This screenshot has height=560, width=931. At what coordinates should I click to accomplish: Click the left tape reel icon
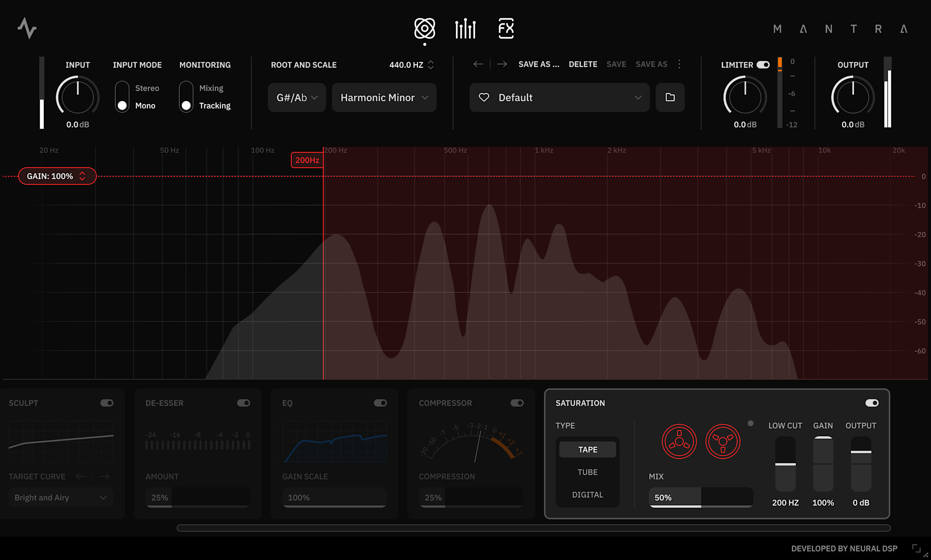click(x=679, y=441)
